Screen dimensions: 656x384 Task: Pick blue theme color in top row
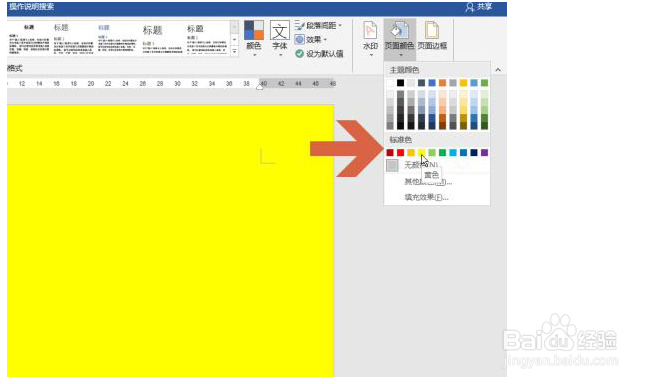[x=432, y=83]
